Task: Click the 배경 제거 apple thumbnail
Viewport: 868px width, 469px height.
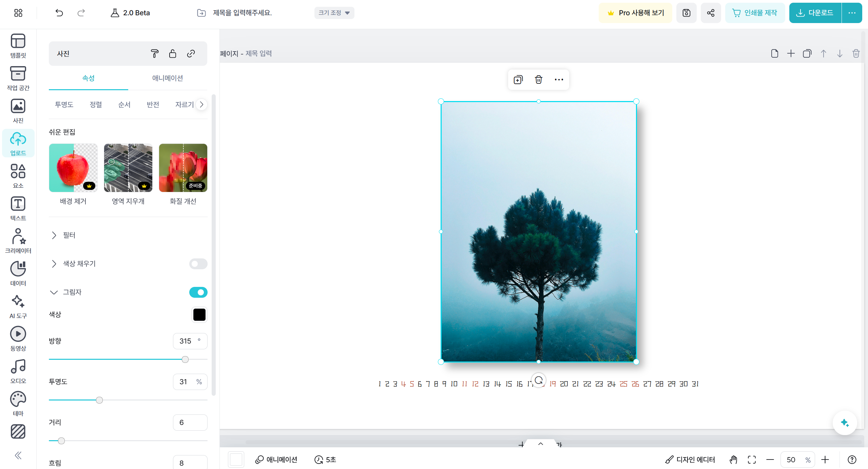Action: coord(73,168)
